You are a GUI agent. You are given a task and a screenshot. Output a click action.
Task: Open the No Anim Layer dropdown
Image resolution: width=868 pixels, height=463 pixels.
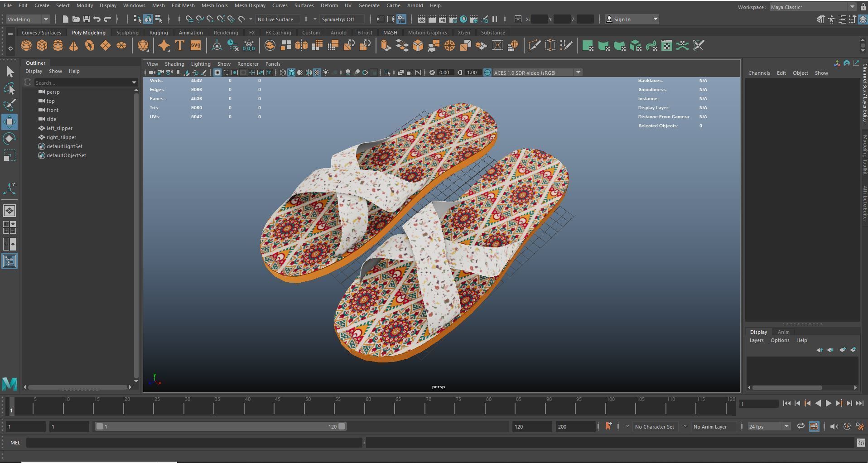(714, 426)
